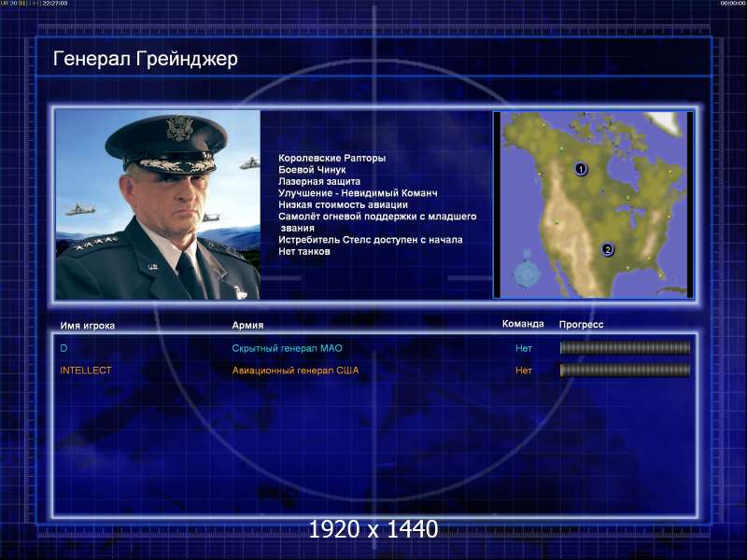Click the "Лазерная защита" line
The width and height of the screenshot is (747, 560).
319,181
